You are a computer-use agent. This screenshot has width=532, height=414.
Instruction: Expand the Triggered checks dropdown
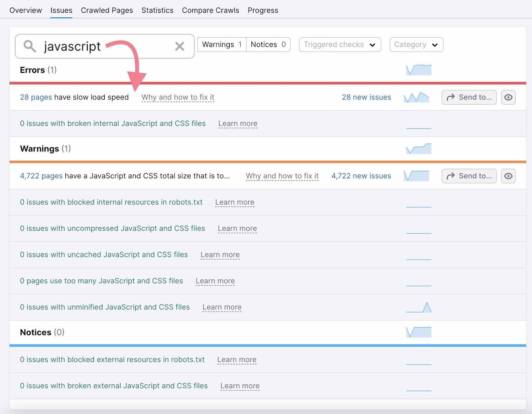pos(339,45)
